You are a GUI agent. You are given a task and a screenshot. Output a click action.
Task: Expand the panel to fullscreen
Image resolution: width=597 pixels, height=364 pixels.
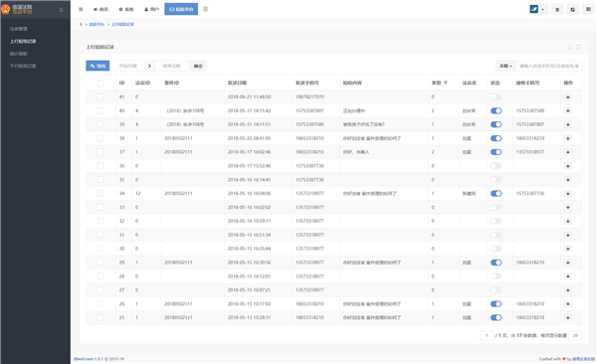click(x=579, y=47)
